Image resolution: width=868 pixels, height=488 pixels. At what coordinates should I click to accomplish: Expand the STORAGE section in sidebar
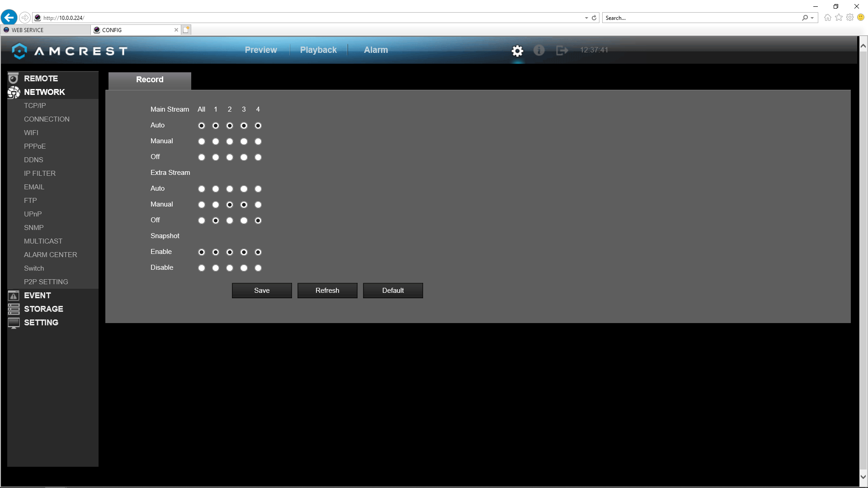pos(43,309)
